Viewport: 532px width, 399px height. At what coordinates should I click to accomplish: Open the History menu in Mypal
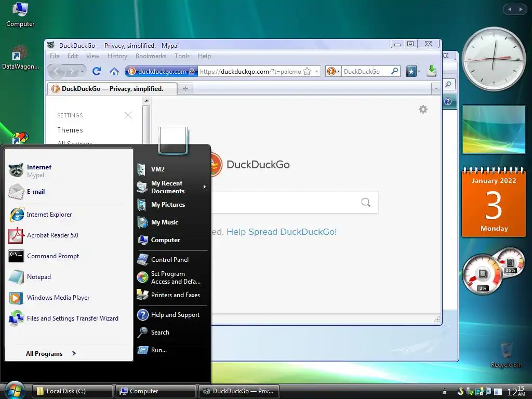click(117, 56)
